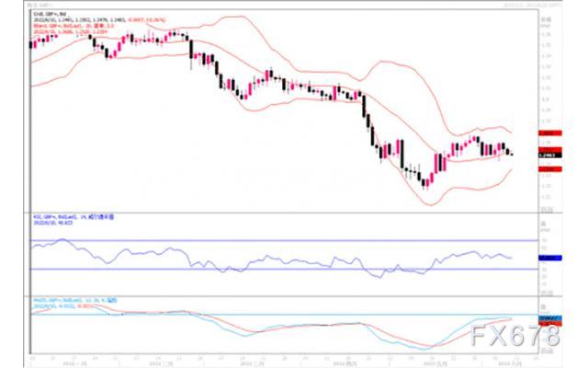588x368 pixels.
Task: Click the black current price label on the price axis
Action: tap(550, 155)
